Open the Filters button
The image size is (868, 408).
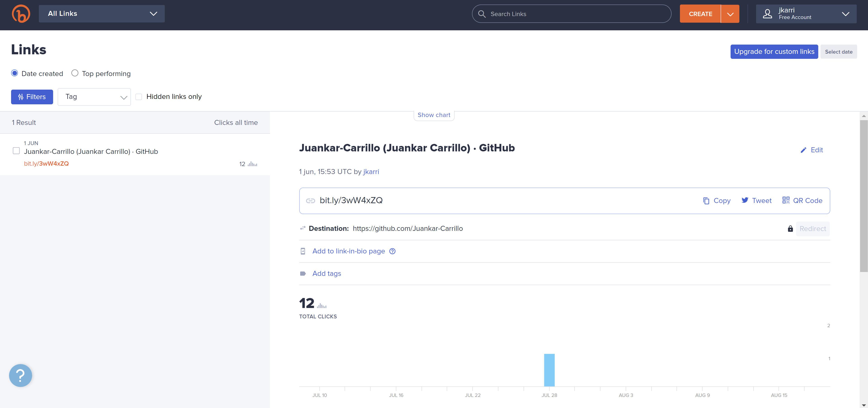tap(32, 97)
